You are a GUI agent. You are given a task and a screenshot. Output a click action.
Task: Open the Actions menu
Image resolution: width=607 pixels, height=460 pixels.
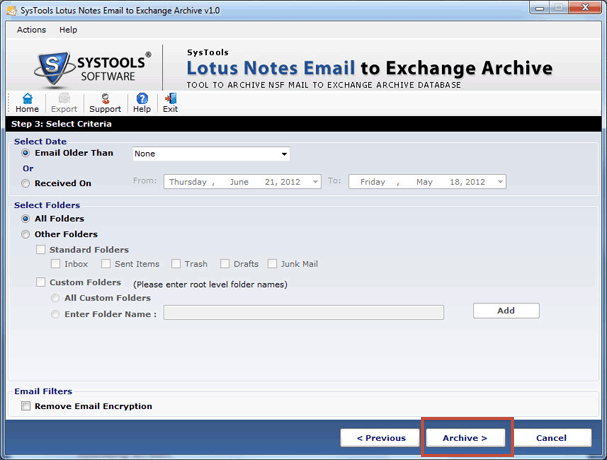(x=31, y=30)
